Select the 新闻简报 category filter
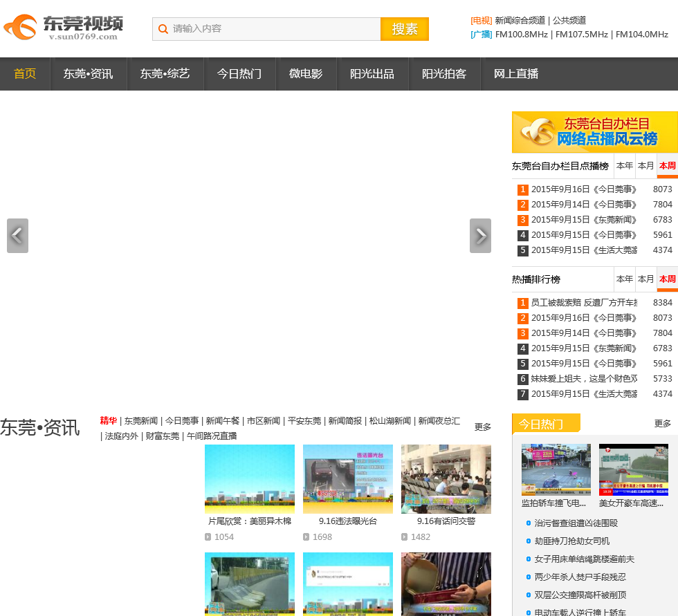This screenshot has width=678, height=616. point(345,421)
